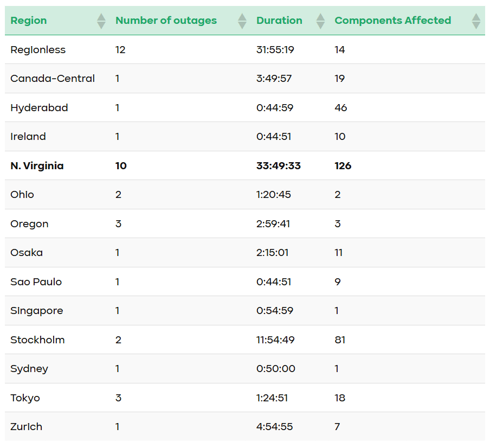Click sort arrows beside Components Affected
Screen dimensions: 490x448
coord(476,21)
